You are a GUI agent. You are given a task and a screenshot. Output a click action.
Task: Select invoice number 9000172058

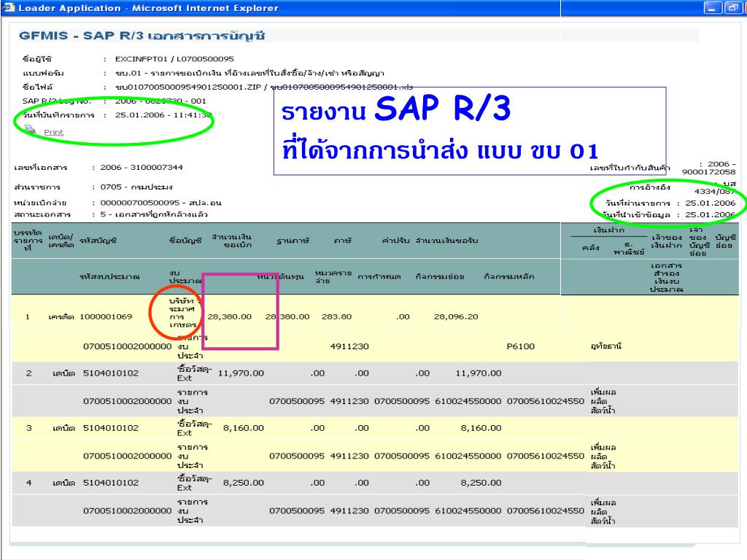(x=708, y=172)
